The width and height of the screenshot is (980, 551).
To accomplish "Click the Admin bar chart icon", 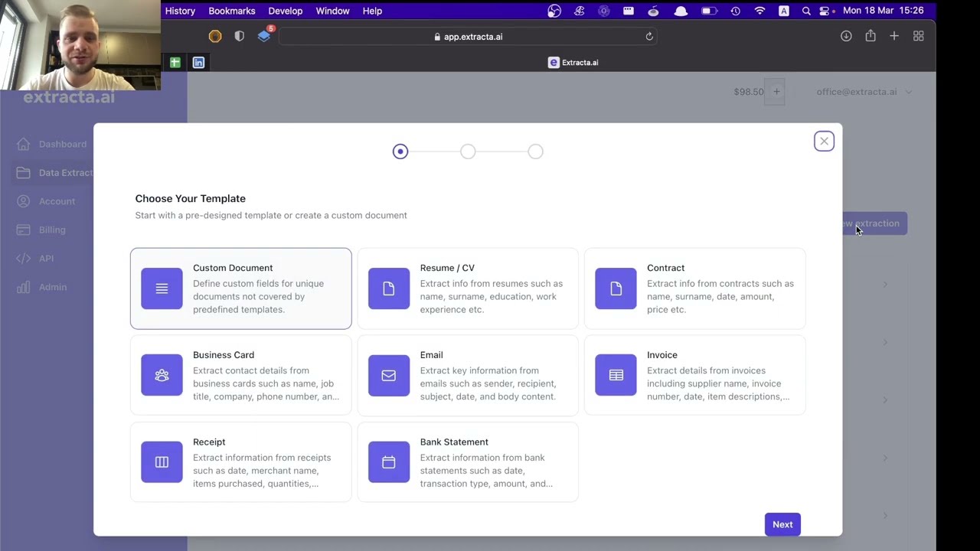I will tap(24, 287).
